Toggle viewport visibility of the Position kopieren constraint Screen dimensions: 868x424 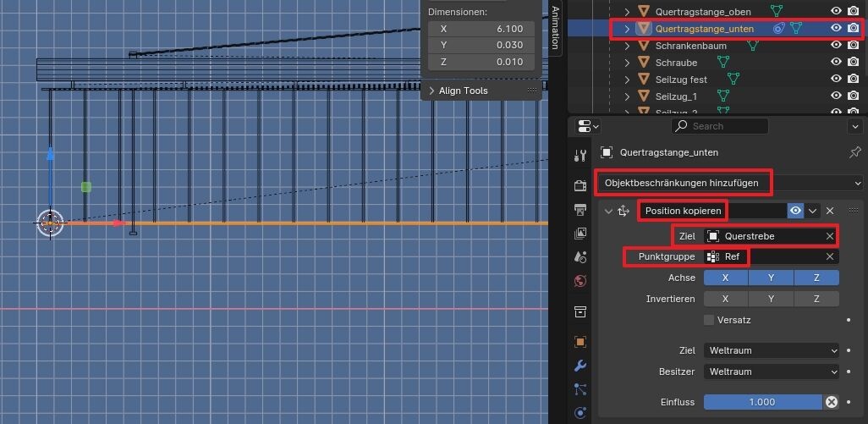[795, 211]
